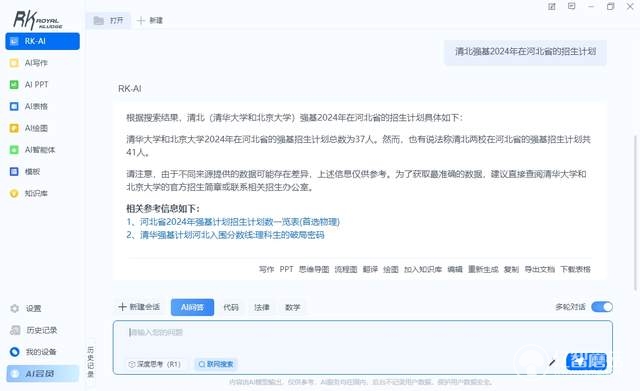Toggle the 多轮对话 multi-turn switch
The height and width of the screenshot is (391, 640).
point(602,307)
